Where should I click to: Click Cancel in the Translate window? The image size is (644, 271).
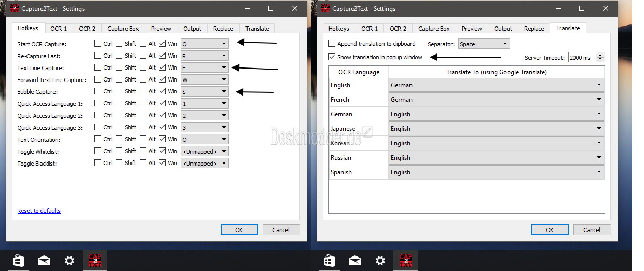click(592, 229)
